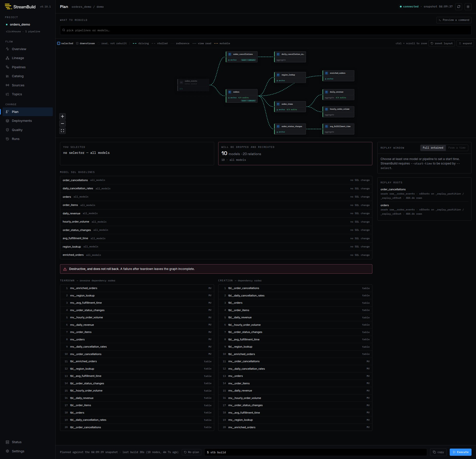Expand order_status_changes SQL baseline row
Image resolution: width=476 pixels, height=459 pixels.
point(216,230)
